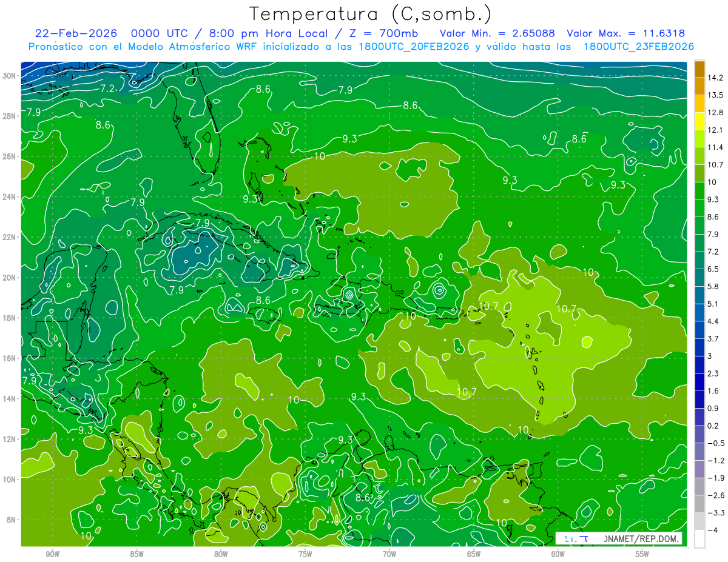The width and height of the screenshot is (728, 562).
Task: Click the title 'Temperatura (C,somb.)'
Action: 370,13
